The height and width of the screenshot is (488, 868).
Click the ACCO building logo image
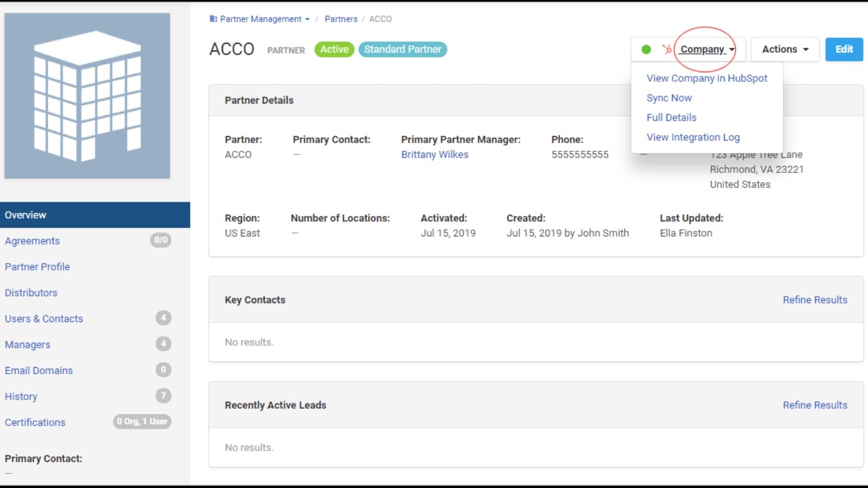[x=87, y=96]
